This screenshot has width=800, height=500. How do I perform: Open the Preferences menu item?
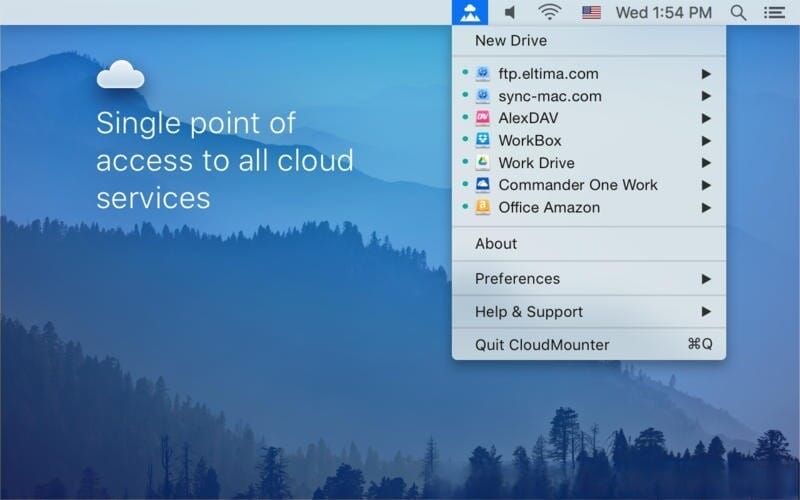[x=589, y=279]
